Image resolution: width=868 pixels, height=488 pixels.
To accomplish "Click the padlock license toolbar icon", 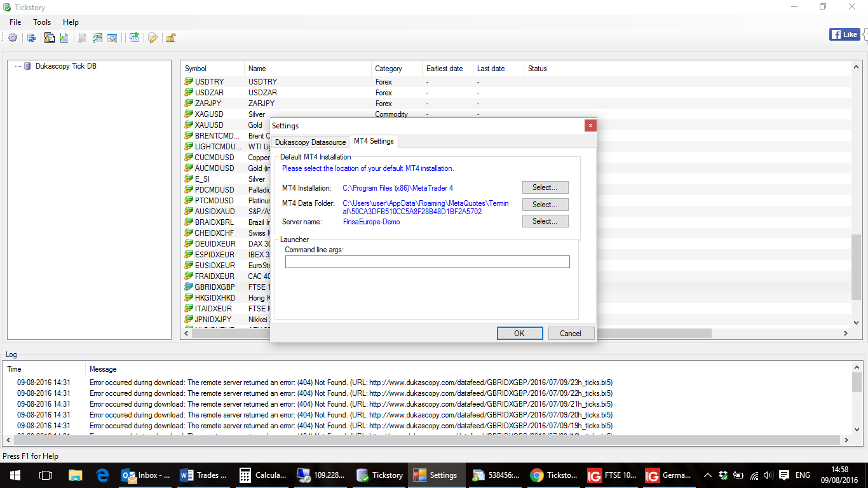I will pyautogui.click(x=171, y=38).
